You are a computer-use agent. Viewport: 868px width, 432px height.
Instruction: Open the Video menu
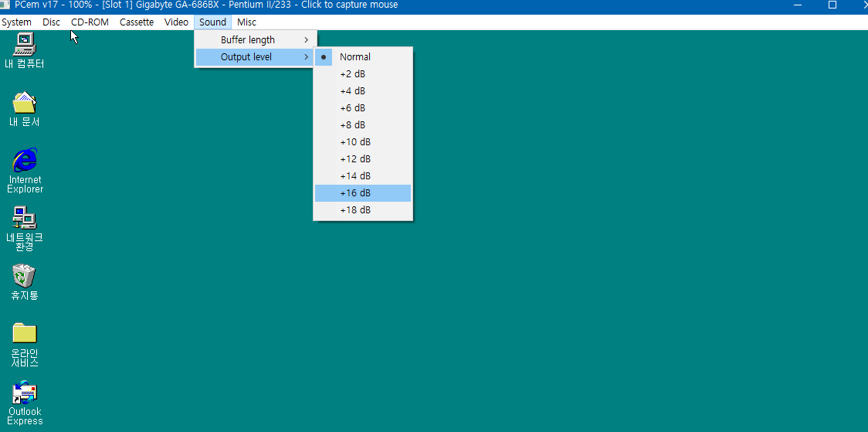(176, 22)
